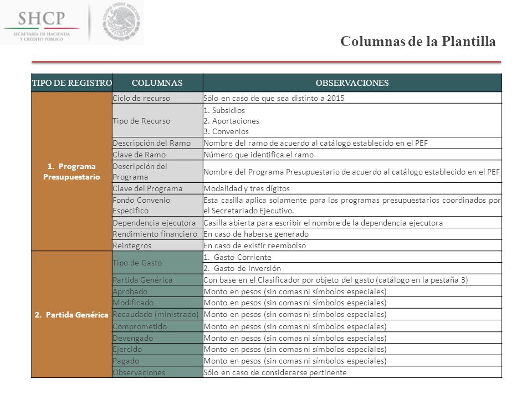Image resolution: width=532 pixels, height=399 pixels.
Task: Select 'Con base en el Clasificador por objeto' text
Action: (x=336, y=279)
